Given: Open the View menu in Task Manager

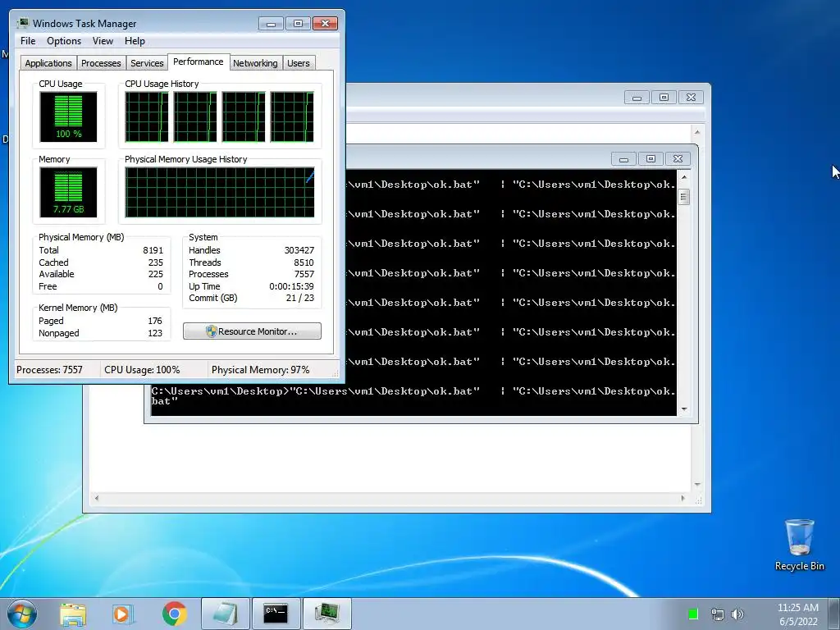Looking at the screenshot, I should click(103, 41).
